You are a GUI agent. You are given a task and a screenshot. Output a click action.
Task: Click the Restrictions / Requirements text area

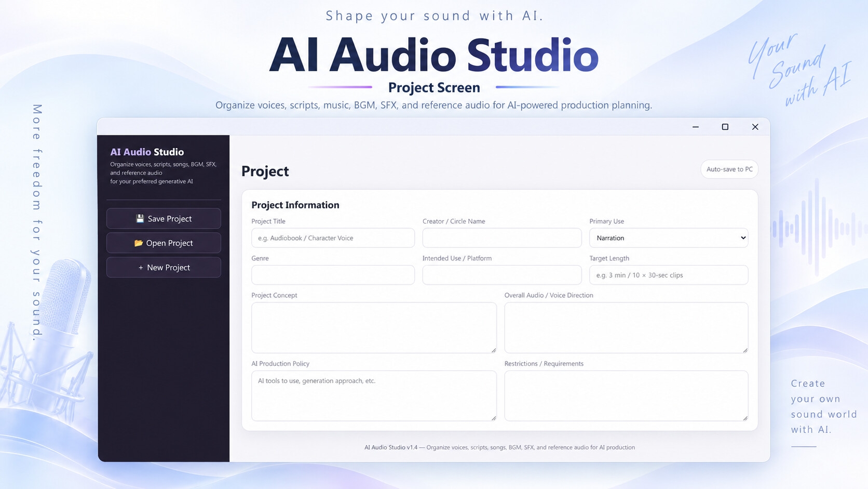626,396
